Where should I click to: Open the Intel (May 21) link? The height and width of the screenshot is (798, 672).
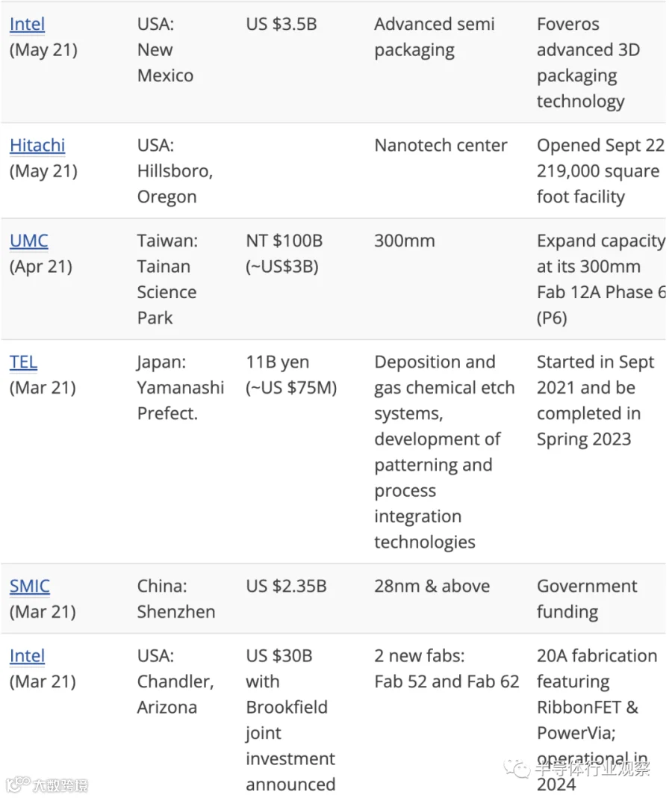[27, 25]
